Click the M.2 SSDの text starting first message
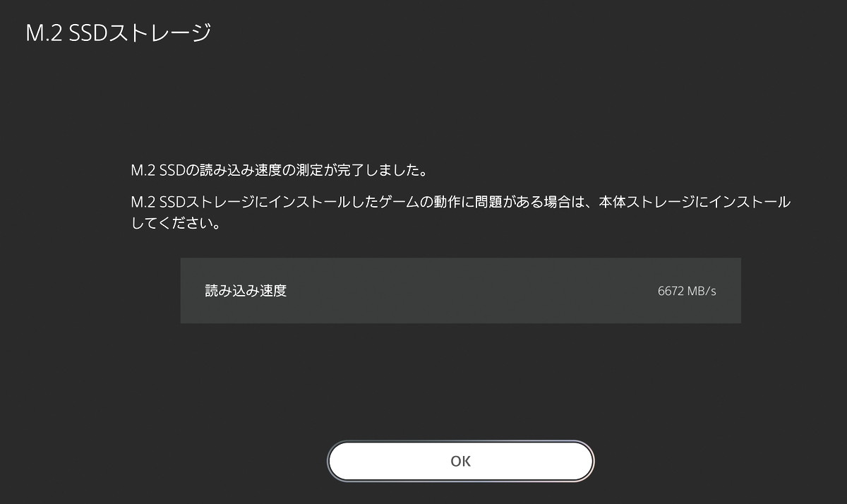 pos(166,171)
